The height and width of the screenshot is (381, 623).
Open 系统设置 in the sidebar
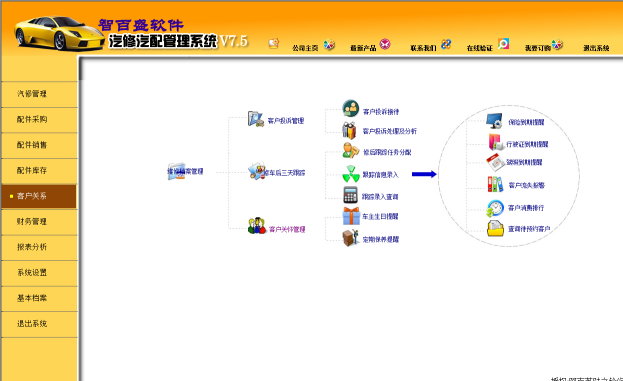tap(39, 273)
